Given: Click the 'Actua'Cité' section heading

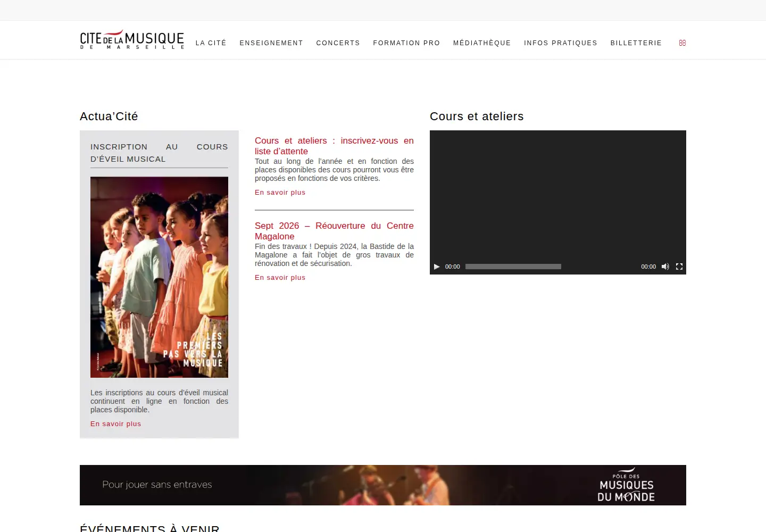Looking at the screenshot, I should click(109, 117).
